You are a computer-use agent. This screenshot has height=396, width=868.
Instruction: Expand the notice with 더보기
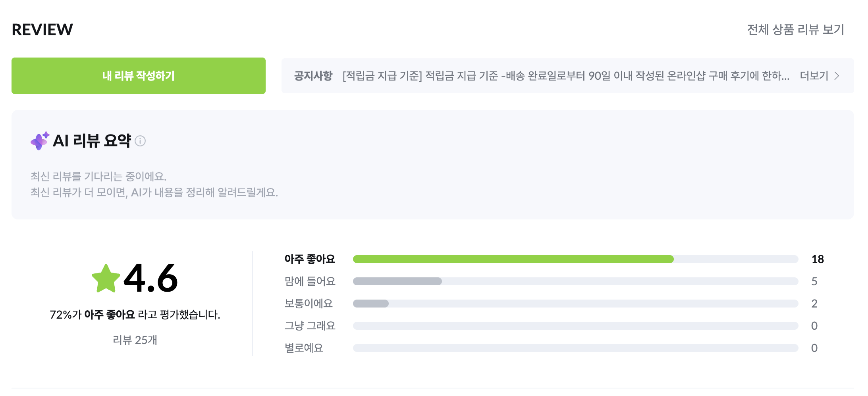pos(814,76)
